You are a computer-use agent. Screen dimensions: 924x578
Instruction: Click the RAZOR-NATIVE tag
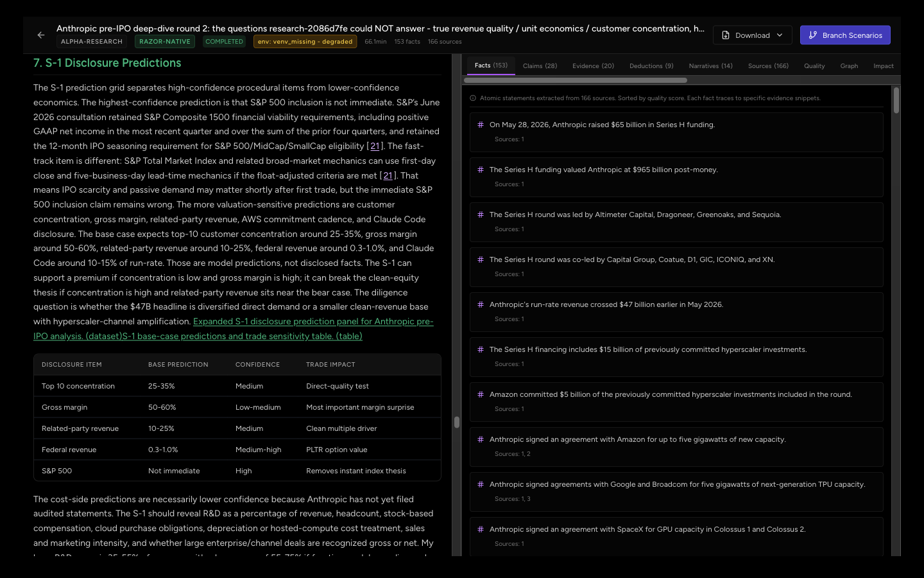coord(165,42)
